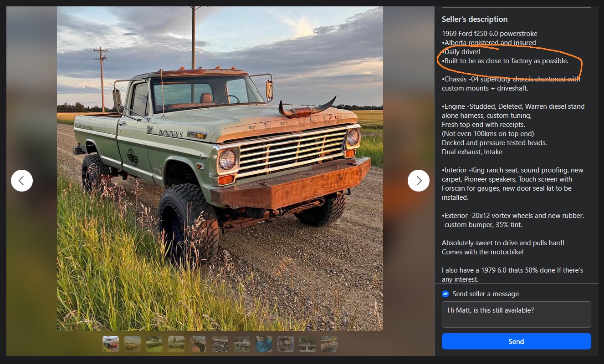Image resolution: width=604 pixels, height=364 pixels.
Task: Open the ninth photo thumbnail
Action: tap(286, 344)
